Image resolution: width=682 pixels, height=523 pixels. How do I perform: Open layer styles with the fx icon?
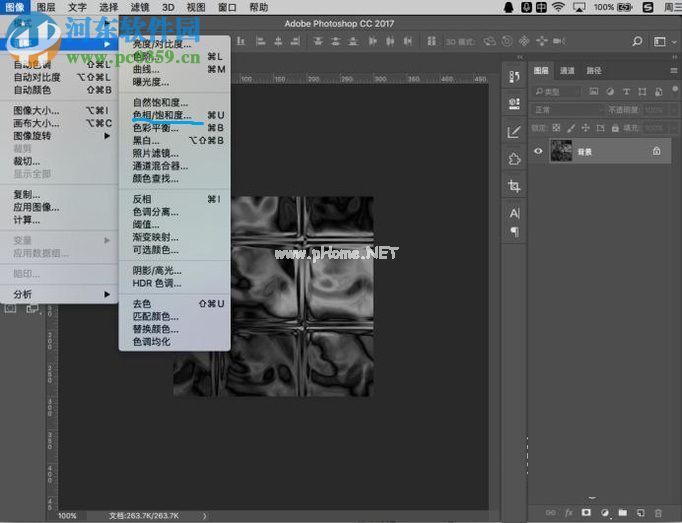(x=568, y=512)
